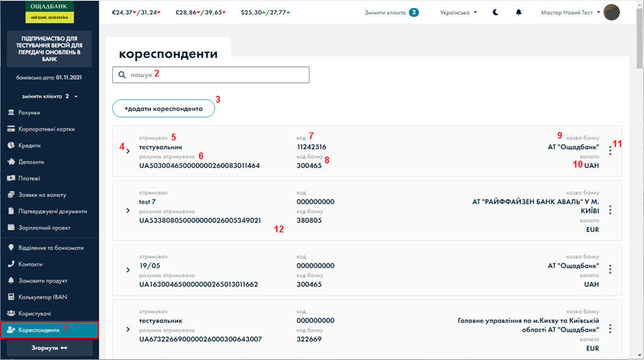Click the user avatar picture
This screenshot has width=644, height=360.
[x=611, y=12]
